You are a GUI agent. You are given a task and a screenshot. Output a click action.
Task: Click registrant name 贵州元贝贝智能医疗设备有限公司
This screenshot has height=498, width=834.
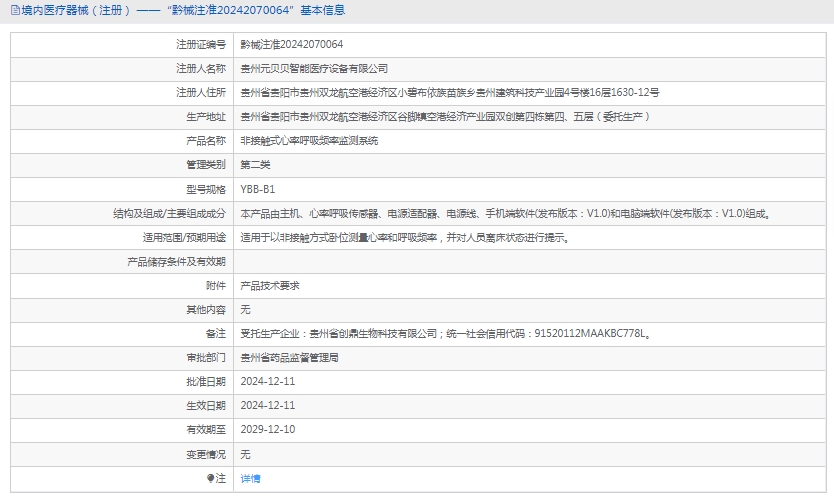314,69
